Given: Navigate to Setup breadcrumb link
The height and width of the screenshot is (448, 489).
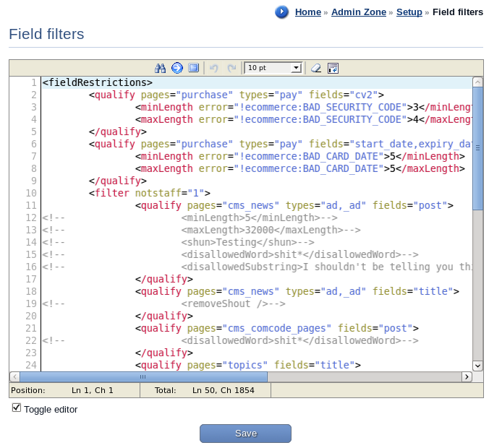Looking at the screenshot, I should pyautogui.click(x=409, y=12).
